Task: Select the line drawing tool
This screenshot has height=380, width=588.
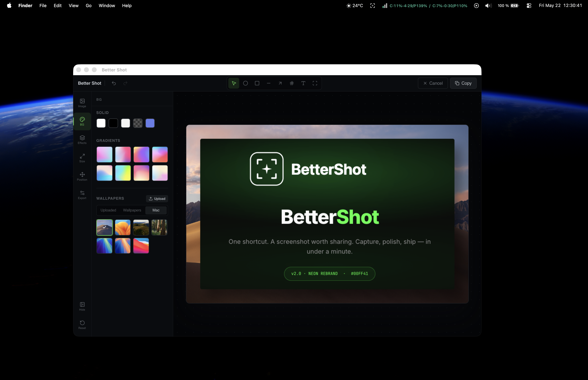Action: [x=268, y=83]
